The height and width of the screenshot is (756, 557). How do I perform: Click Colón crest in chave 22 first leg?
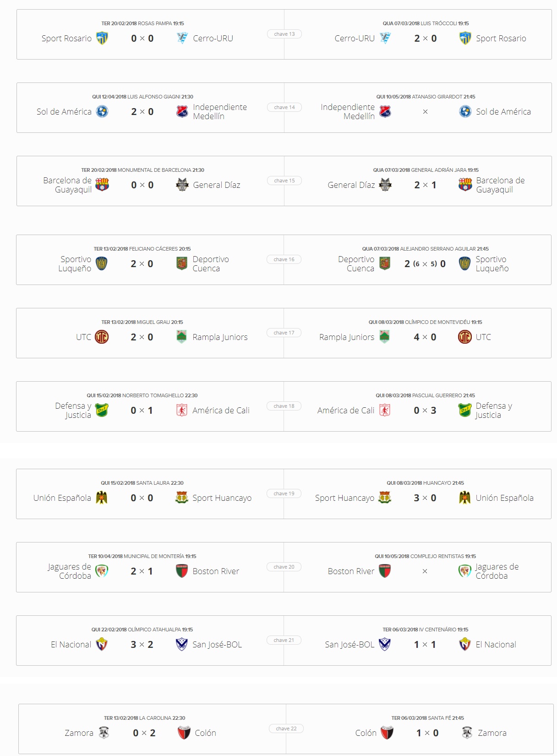pyautogui.click(x=184, y=733)
